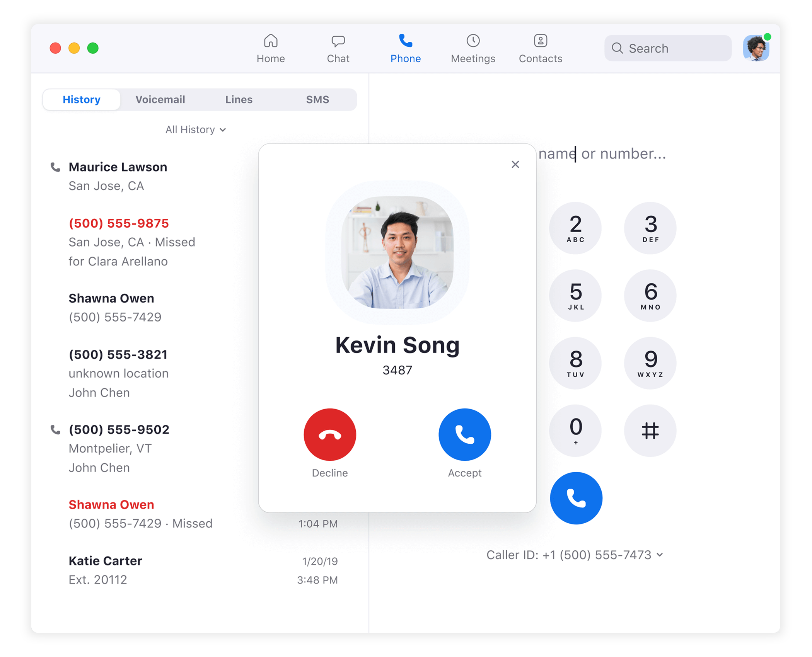The image size is (812, 657).
Task: Close the incoming call popup
Action: [x=516, y=164]
